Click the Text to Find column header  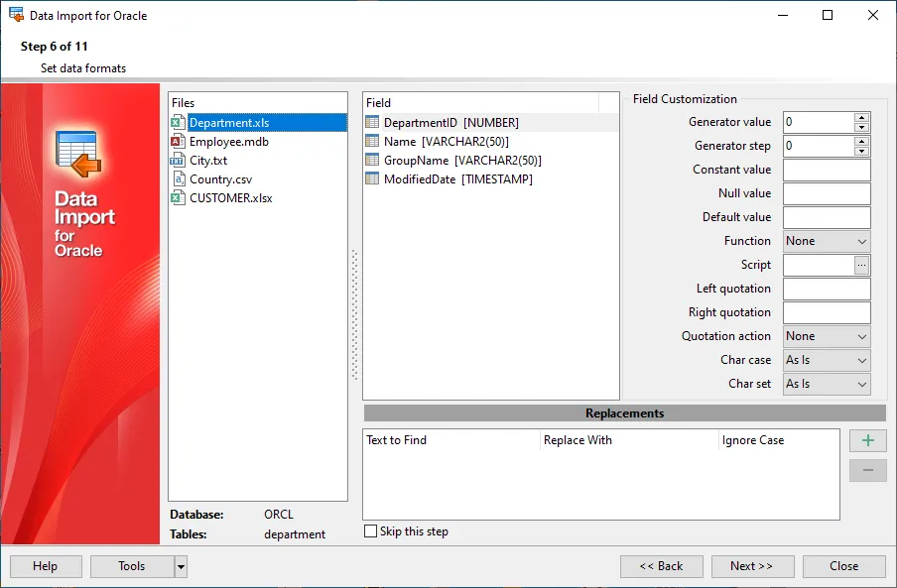451,440
